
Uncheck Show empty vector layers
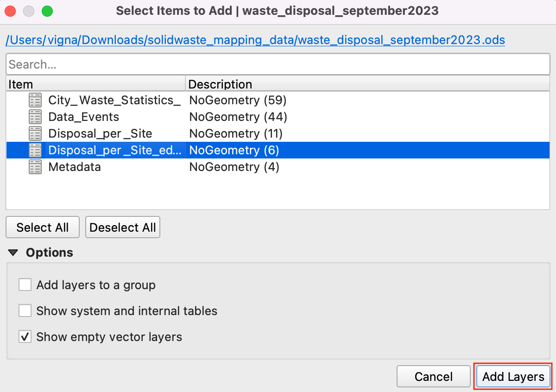[25, 336]
